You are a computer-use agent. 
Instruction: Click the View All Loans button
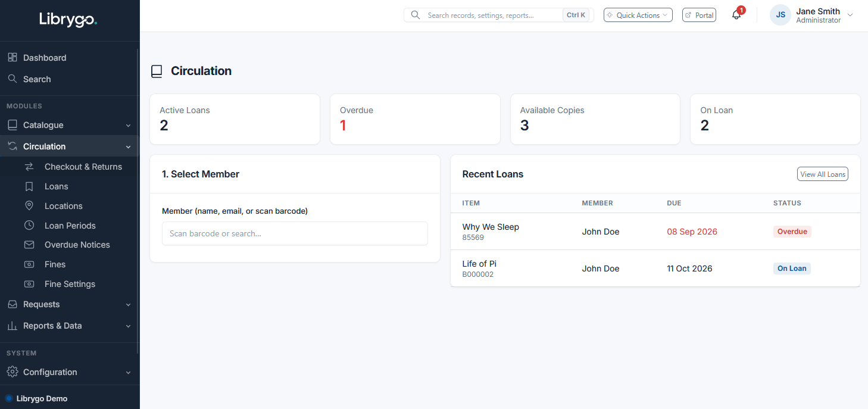click(x=823, y=174)
